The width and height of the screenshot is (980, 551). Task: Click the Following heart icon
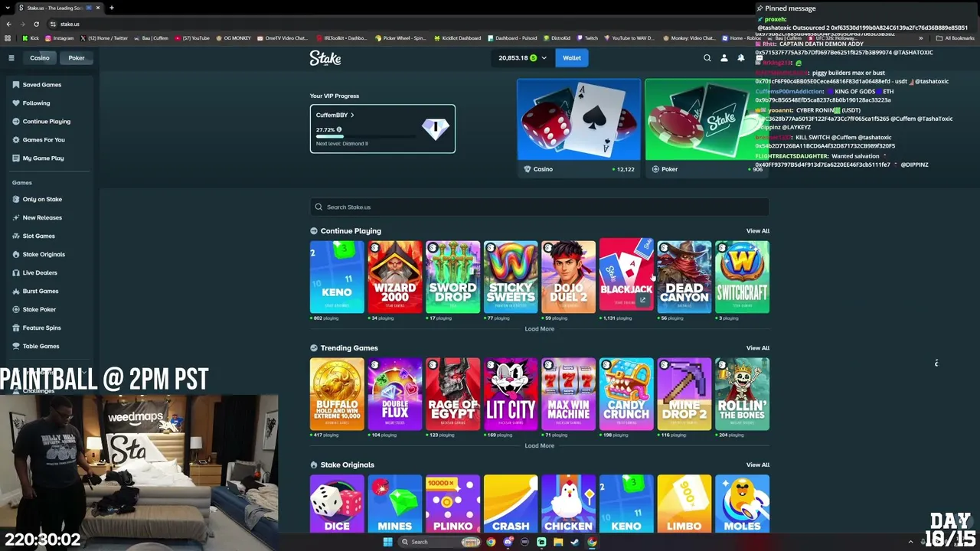pyautogui.click(x=16, y=103)
